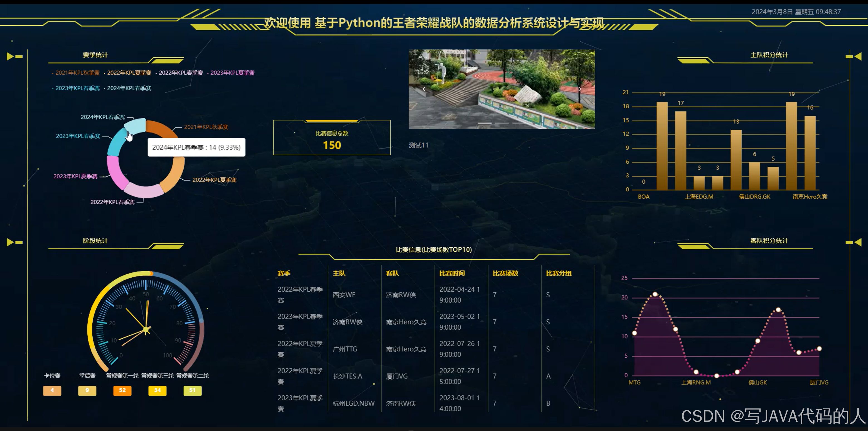Click the carousel previous arrow icon
The width and height of the screenshot is (868, 431).
tap(424, 89)
